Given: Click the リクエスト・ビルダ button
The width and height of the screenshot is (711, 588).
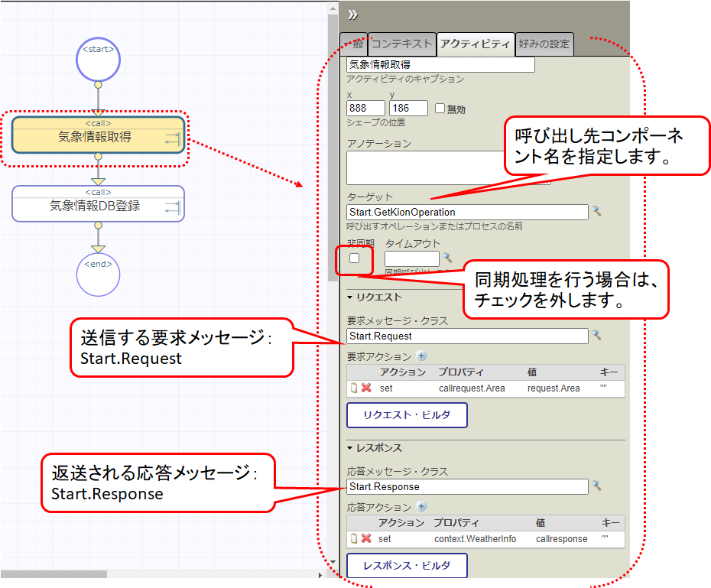Looking at the screenshot, I should pyautogui.click(x=407, y=415).
